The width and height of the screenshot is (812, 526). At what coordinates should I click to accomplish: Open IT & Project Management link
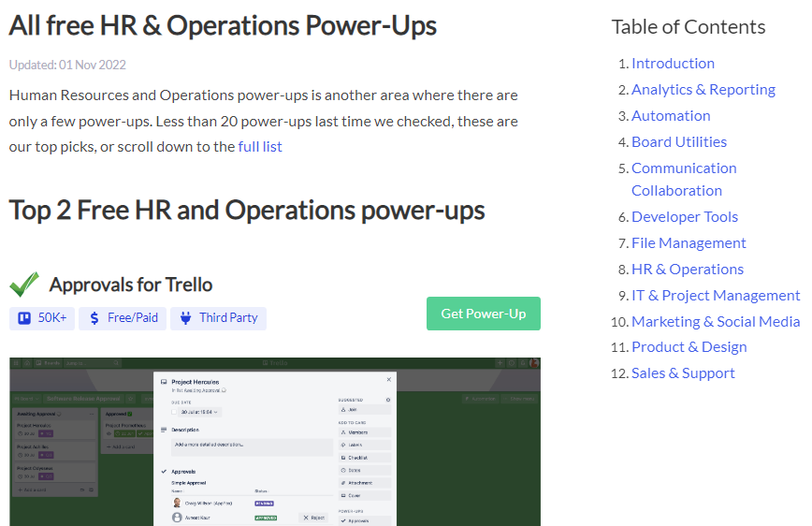(716, 296)
